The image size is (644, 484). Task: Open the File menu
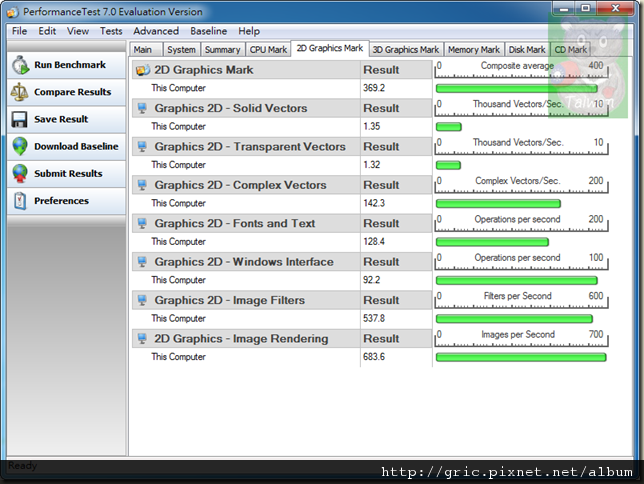pos(19,31)
